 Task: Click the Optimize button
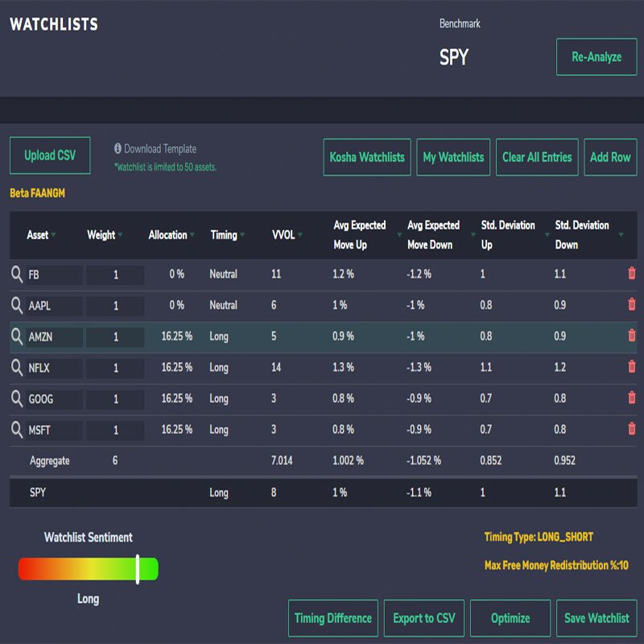pyautogui.click(x=510, y=618)
